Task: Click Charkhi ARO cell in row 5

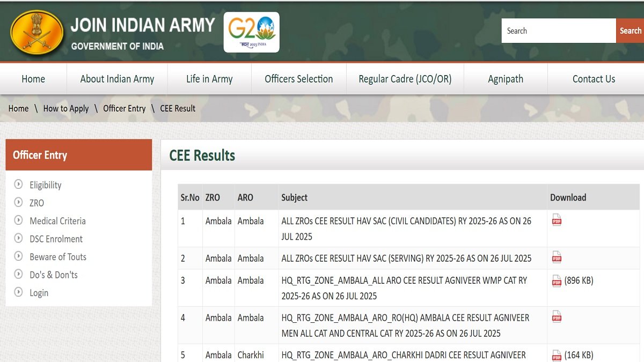Action: tap(250, 355)
